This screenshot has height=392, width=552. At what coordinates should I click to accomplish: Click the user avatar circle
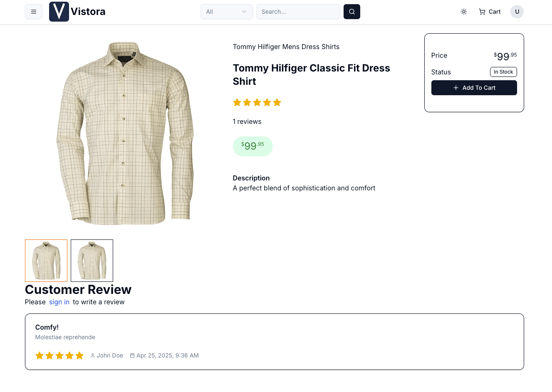tap(517, 12)
